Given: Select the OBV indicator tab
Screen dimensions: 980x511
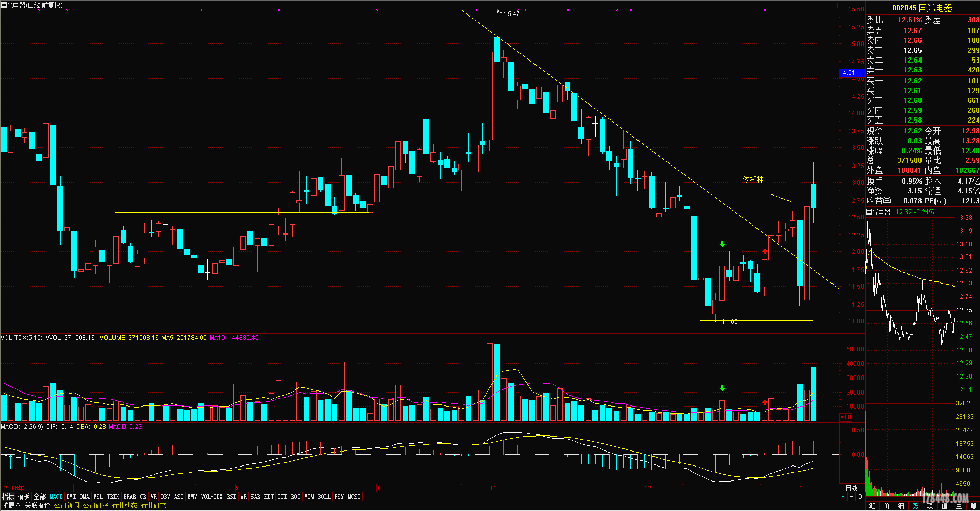Looking at the screenshot, I should (166, 497).
